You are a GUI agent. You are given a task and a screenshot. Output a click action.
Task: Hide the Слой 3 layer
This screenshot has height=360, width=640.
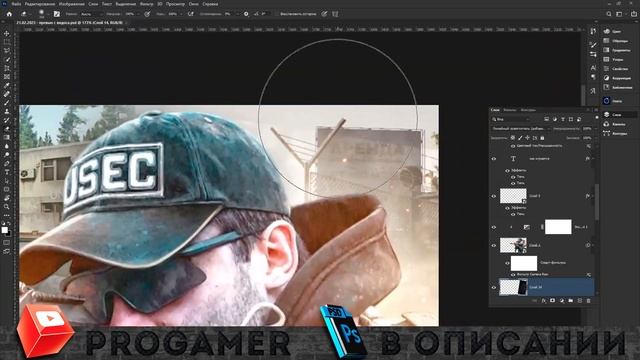pos(493,196)
